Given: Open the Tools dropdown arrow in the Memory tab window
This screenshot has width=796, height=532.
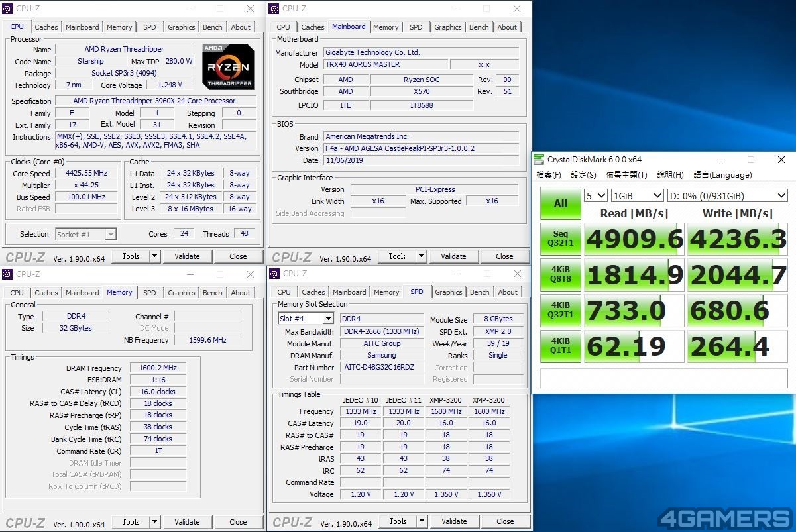Looking at the screenshot, I should click(x=155, y=522).
